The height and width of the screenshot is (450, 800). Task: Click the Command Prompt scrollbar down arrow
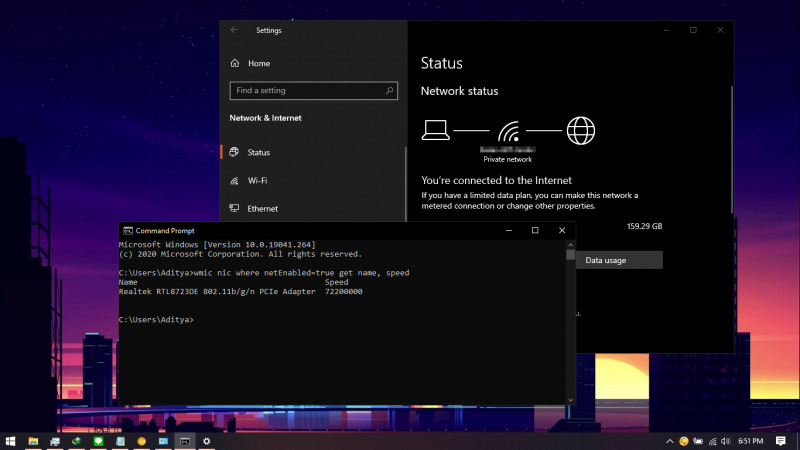pyautogui.click(x=570, y=401)
